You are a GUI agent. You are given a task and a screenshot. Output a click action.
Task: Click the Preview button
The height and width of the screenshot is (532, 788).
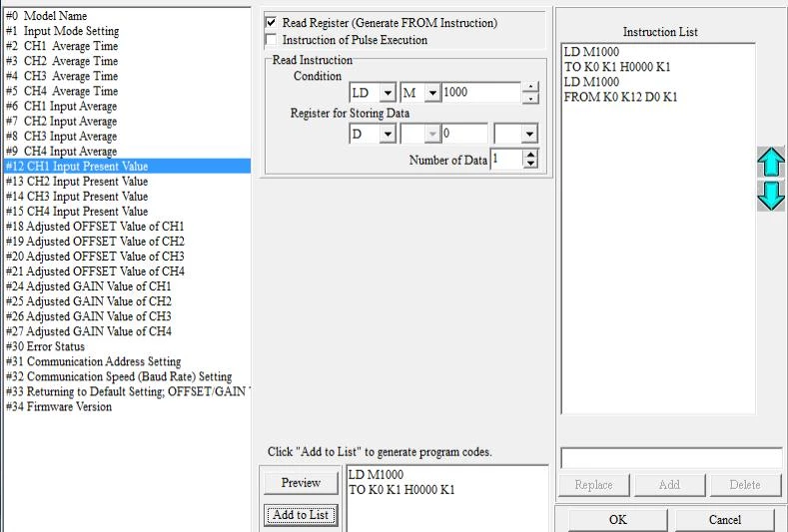point(301,483)
